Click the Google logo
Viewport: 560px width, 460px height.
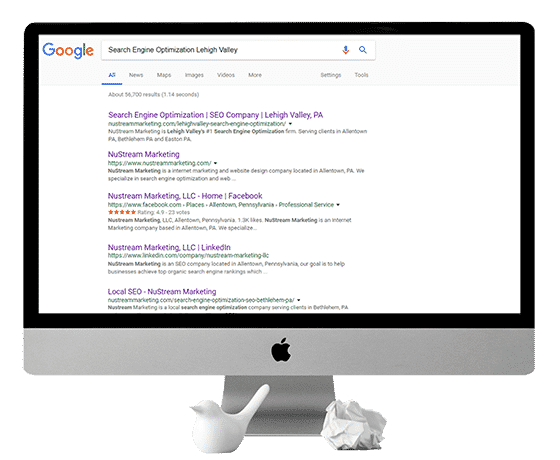click(x=68, y=51)
